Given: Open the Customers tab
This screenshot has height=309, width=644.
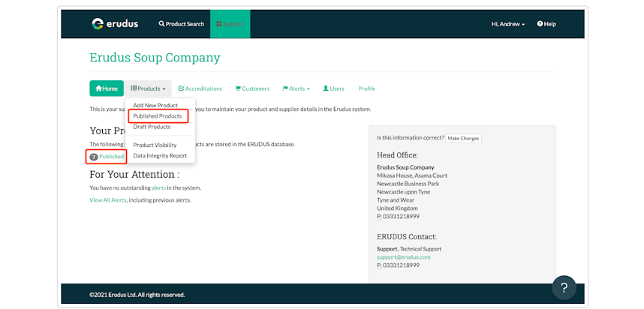Looking at the screenshot, I should [x=252, y=88].
